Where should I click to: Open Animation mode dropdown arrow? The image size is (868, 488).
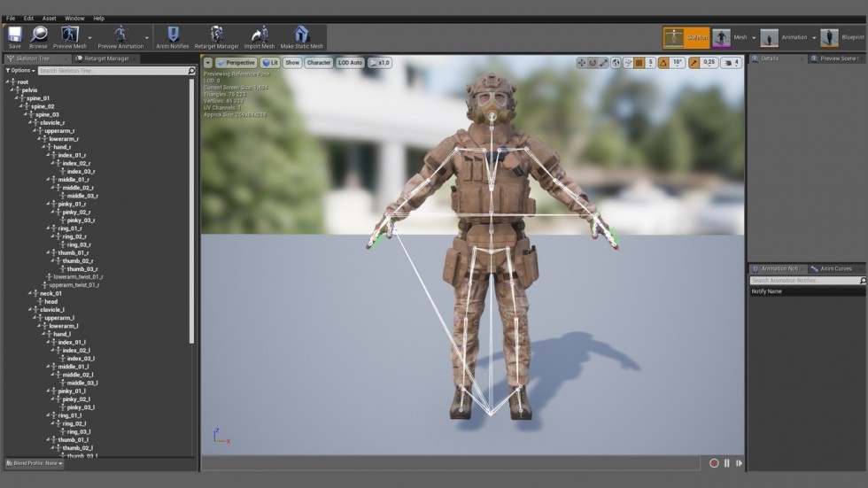pyautogui.click(x=814, y=37)
